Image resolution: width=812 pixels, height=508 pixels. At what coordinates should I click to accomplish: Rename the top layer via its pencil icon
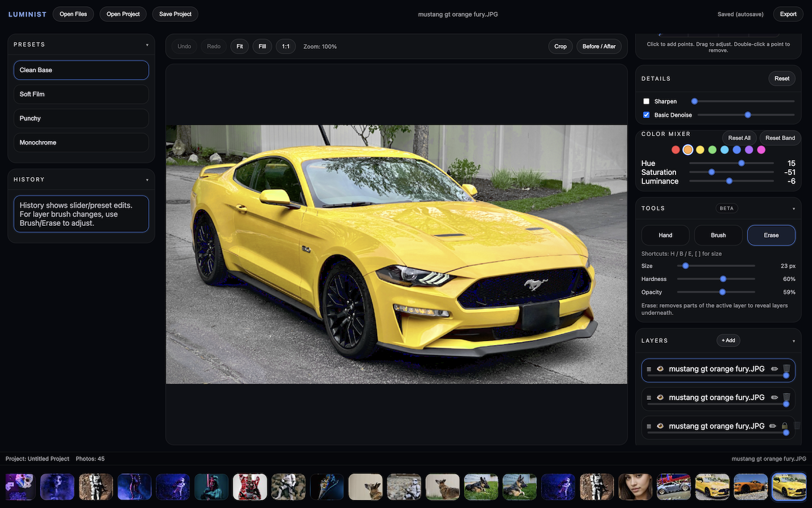pyautogui.click(x=774, y=369)
